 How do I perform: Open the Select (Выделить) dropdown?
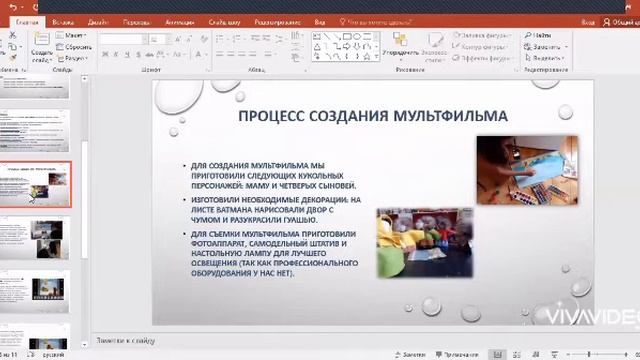pos(544,58)
